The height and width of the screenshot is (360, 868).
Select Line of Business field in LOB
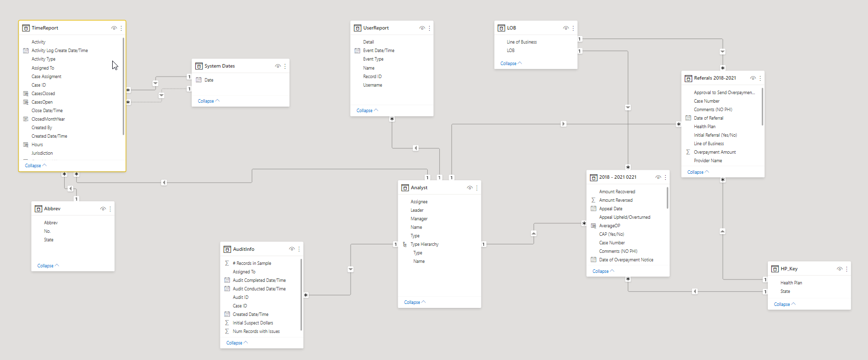pyautogui.click(x=522, y=42)
